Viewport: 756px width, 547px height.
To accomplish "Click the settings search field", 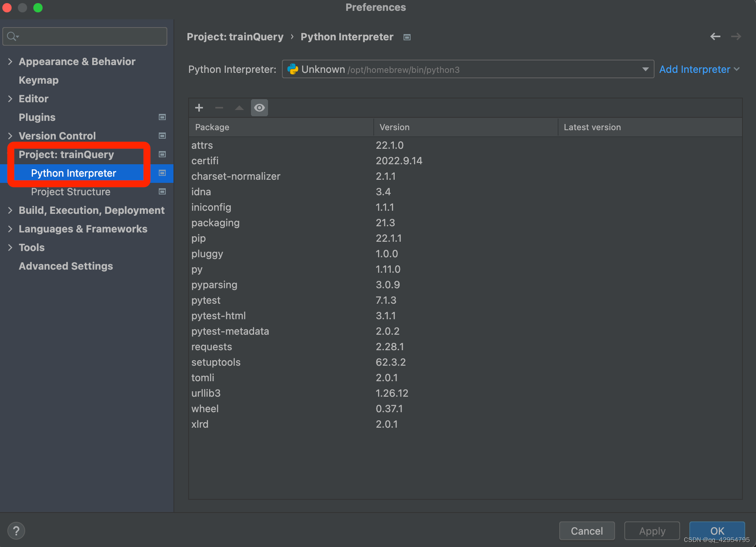I will point(89,36).
